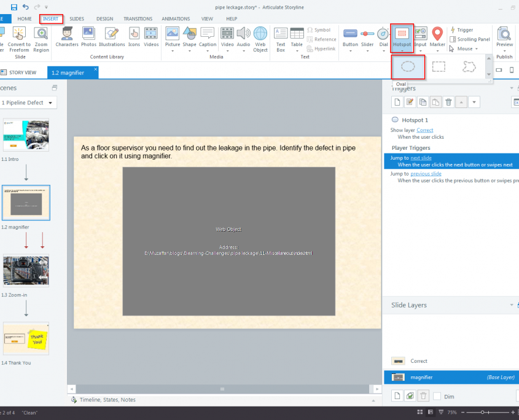Choose the rectangle hotspot shape
The height and width of the screenshot is (420, 519).
[x=439, y=66]
